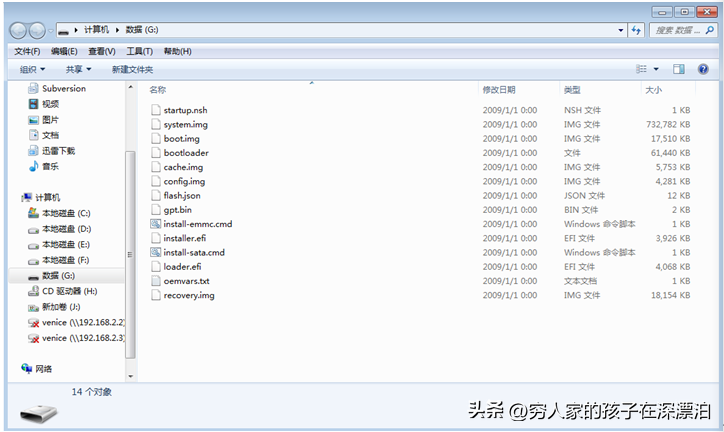The width and height of the screenshot is (724, 432).
Task: Click 数据 (G:) in the address bar breadcrumb
Action: point(142,30)
